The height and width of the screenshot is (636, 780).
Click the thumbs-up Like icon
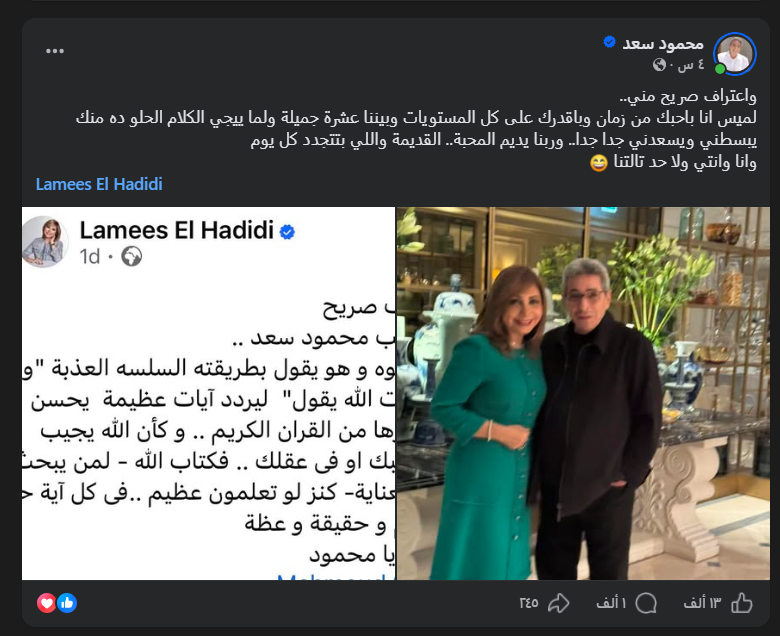tap(741, 603)
